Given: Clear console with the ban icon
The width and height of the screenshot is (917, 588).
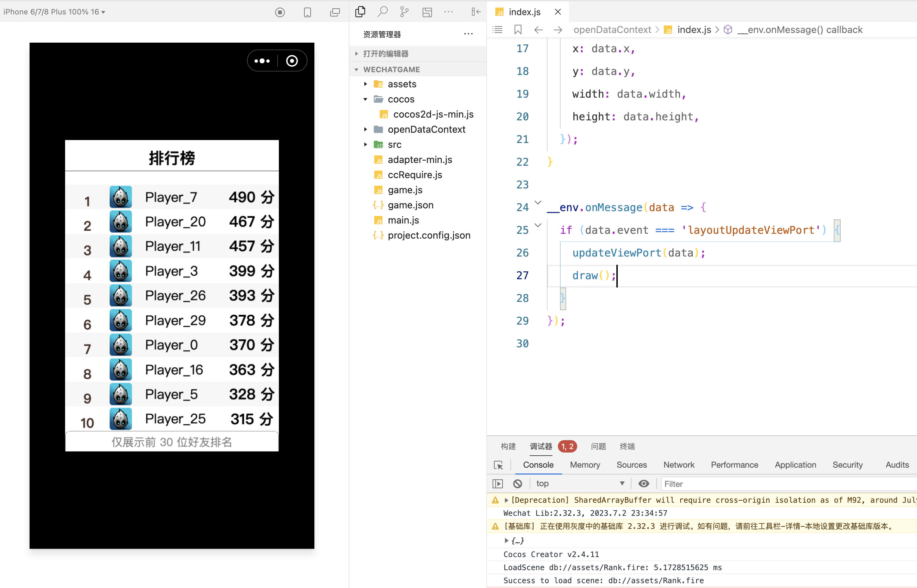Looking at the screenshot, I should (518, 484).
